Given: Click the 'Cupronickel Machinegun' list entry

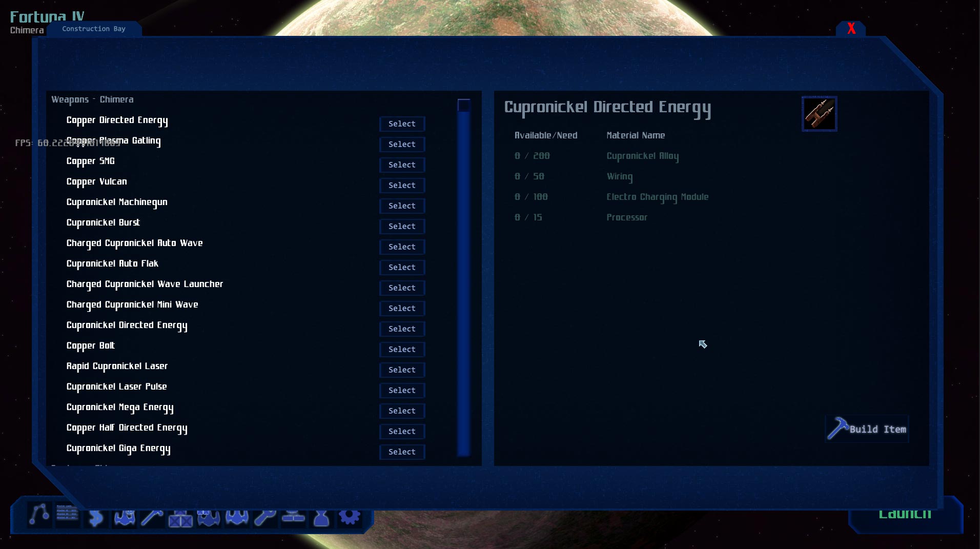Looking at the screenshot, I should pos(117,202).
